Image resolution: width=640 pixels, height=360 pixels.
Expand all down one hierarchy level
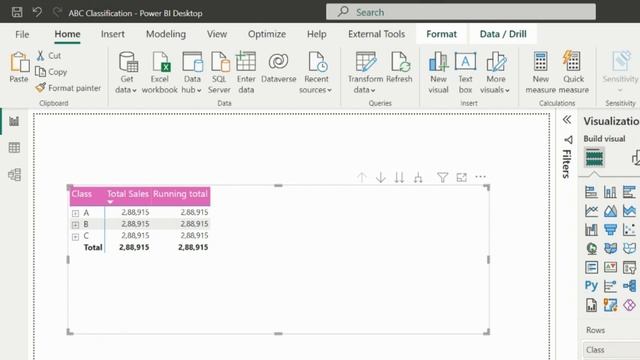pyautogui.click(x=418, y=178)
